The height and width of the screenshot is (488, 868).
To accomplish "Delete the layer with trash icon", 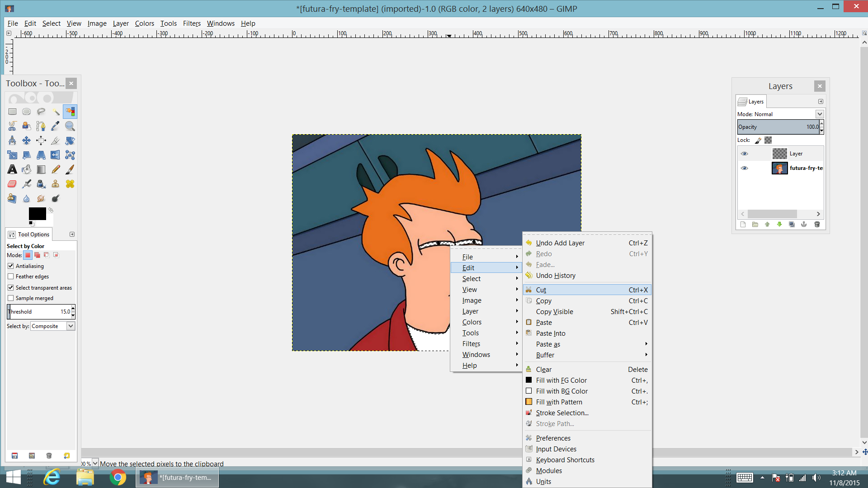I will point(817,225).
